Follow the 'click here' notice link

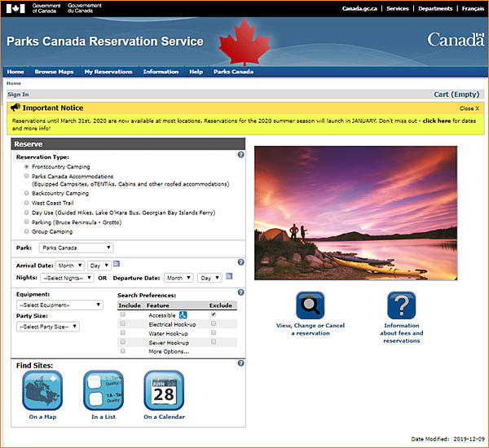[437, 121]
